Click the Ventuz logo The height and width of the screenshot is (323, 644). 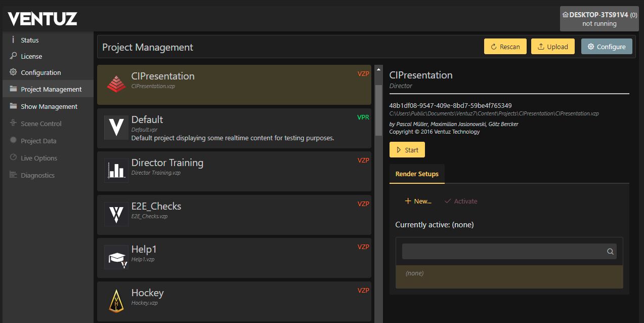(42, 19)
